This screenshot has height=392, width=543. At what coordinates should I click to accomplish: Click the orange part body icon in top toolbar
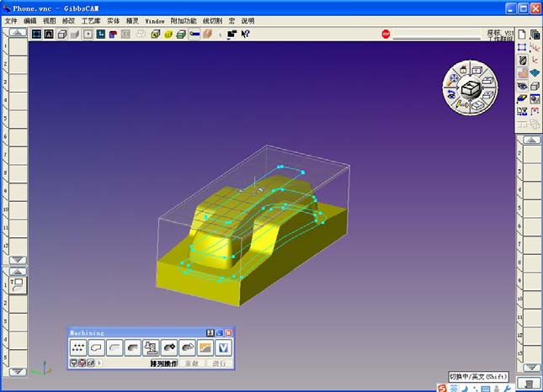coord(207,34)
